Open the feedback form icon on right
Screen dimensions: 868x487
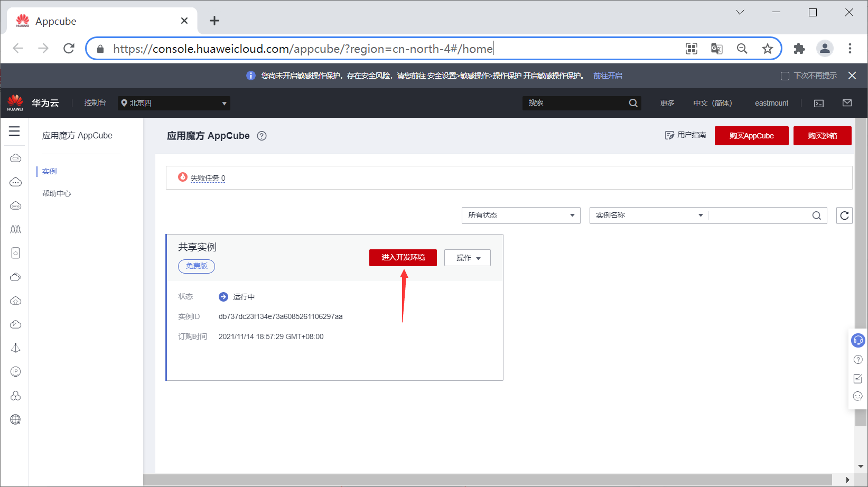click(858, 378)
